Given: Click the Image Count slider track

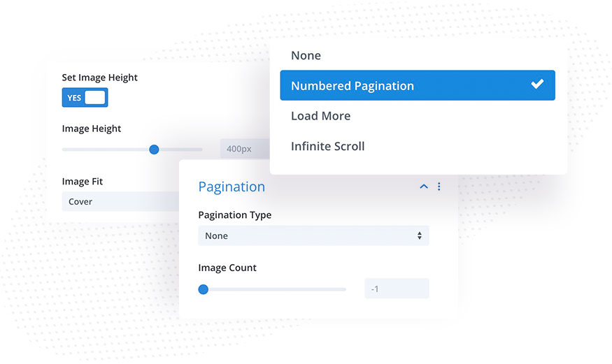Looking at the screenshot, I should click(272, 289).
